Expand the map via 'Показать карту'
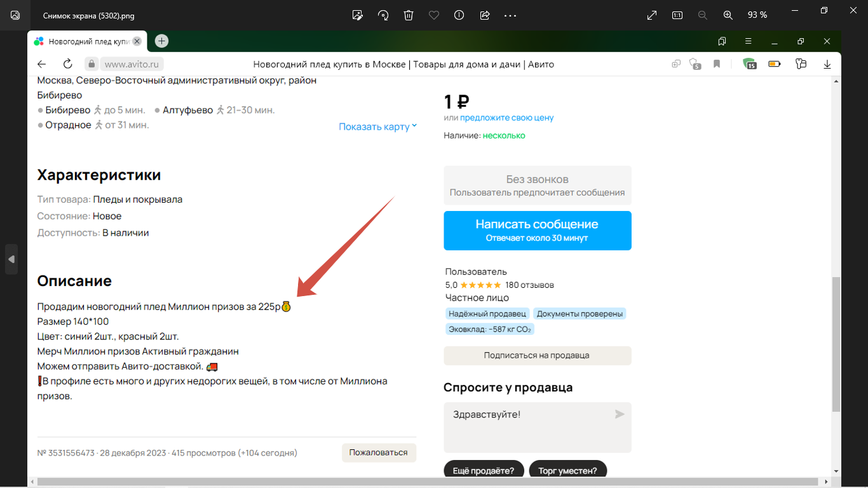The image size is (868, 488). [378, 126]
